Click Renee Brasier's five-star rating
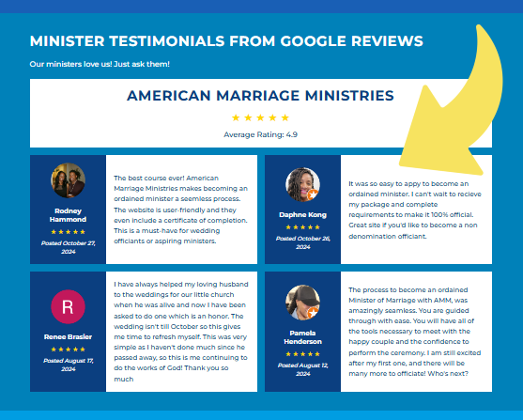Image resolution: width=523 pixels, height=420 pixels. [68, 350]
